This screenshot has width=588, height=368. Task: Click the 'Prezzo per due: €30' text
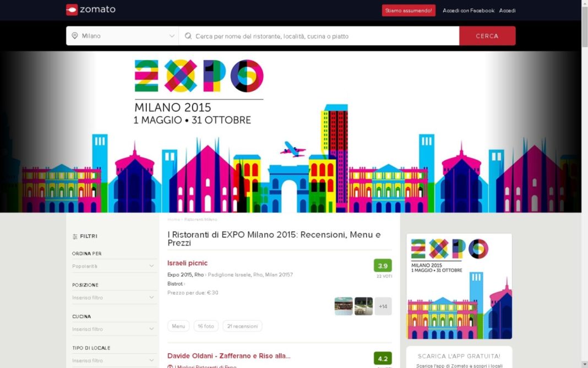(193, 293)
